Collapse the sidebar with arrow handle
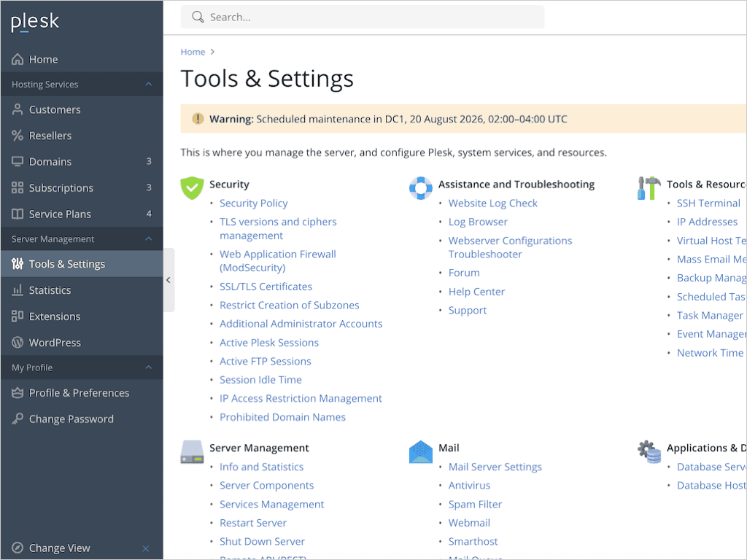The height and width of the screenshot is (560, 747). [x=169, y=280]
